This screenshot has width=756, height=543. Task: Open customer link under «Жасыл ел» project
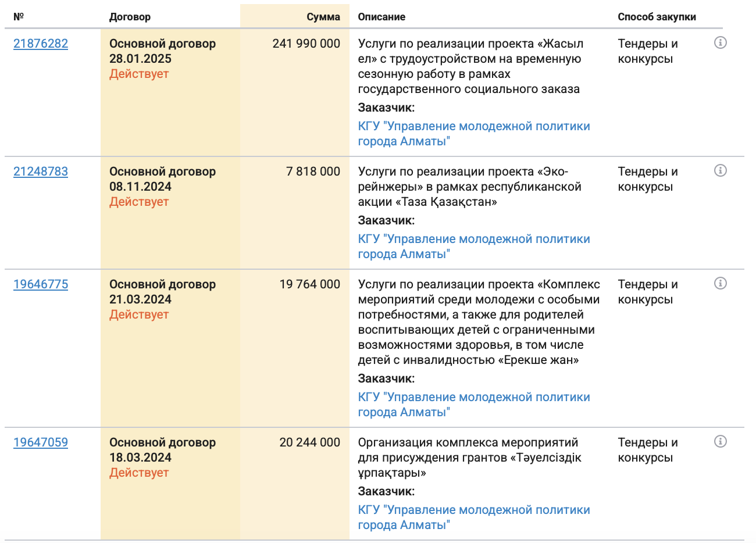(x=473, y=134)
